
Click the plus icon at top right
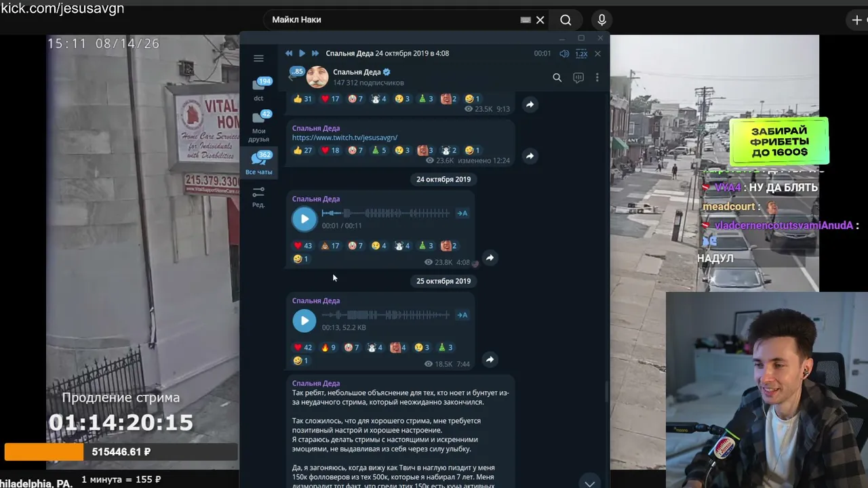(x=856, y=20)
